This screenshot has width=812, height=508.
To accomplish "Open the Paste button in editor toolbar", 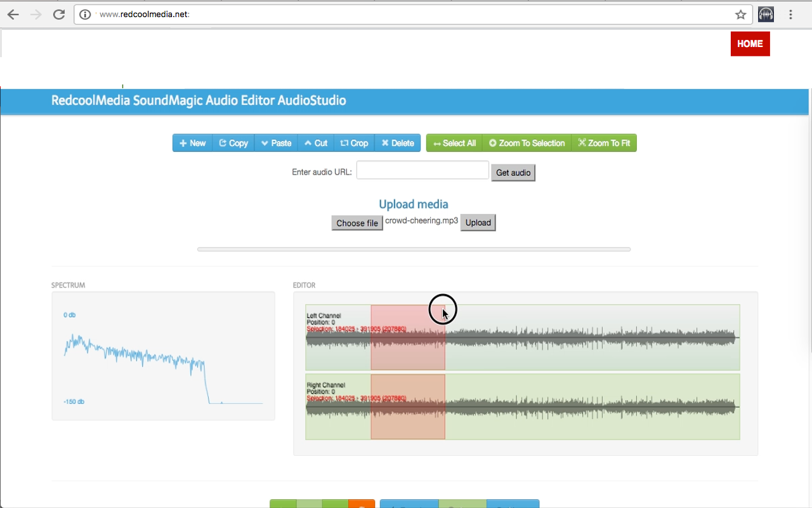I will point(276,143).
